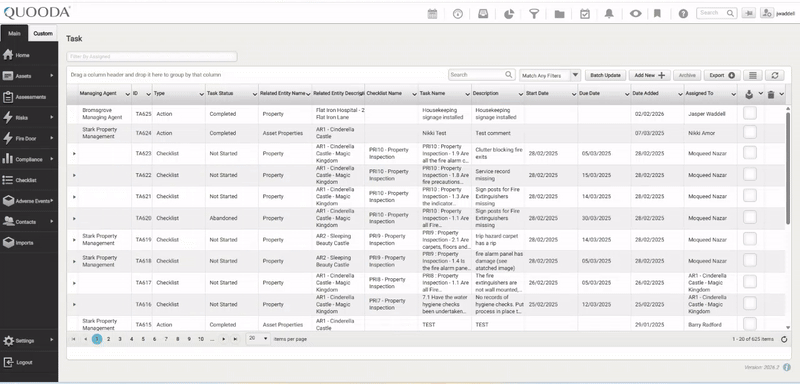Go to the first page of results

click(73, 339)
